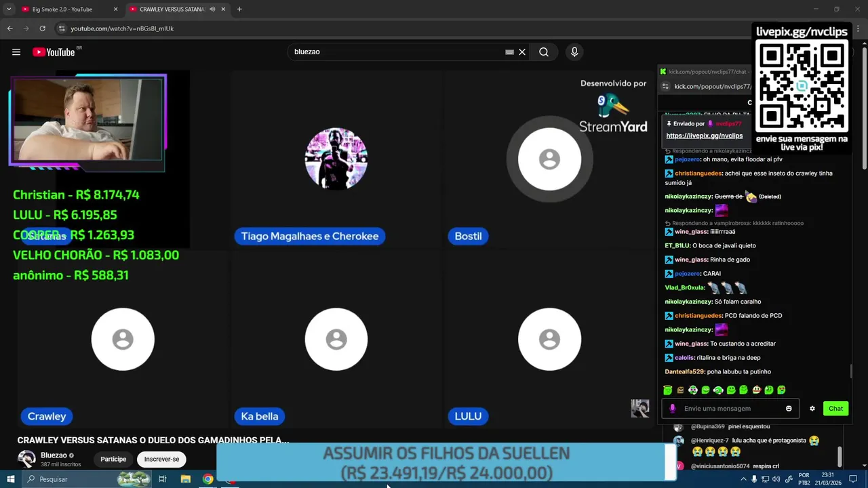The height and width of the screenshot is (488, 868).
Task: Close the CRAWLEY VERSUS SATANAS tab
Action: pos(223,9)
